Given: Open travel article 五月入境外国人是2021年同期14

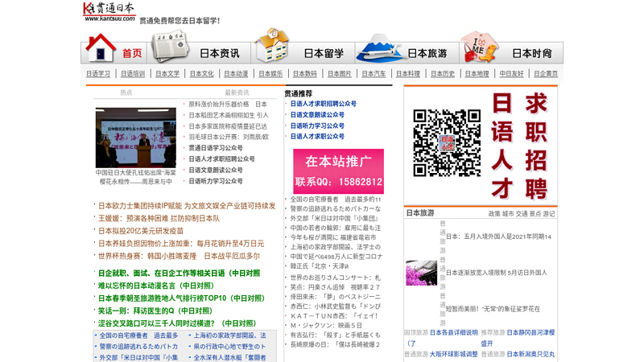Looking at the screenshot, I should [498, 237].
